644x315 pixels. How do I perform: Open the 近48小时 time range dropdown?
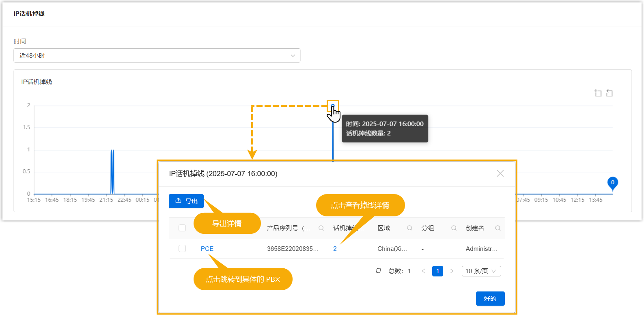pyautogui.click(x=157, y=56)
